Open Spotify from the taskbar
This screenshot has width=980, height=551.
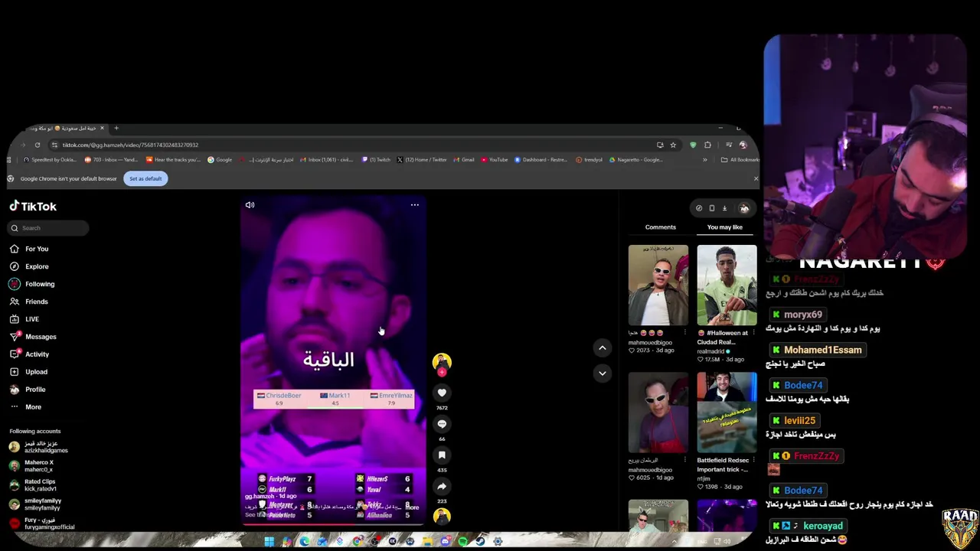[462, 542]
